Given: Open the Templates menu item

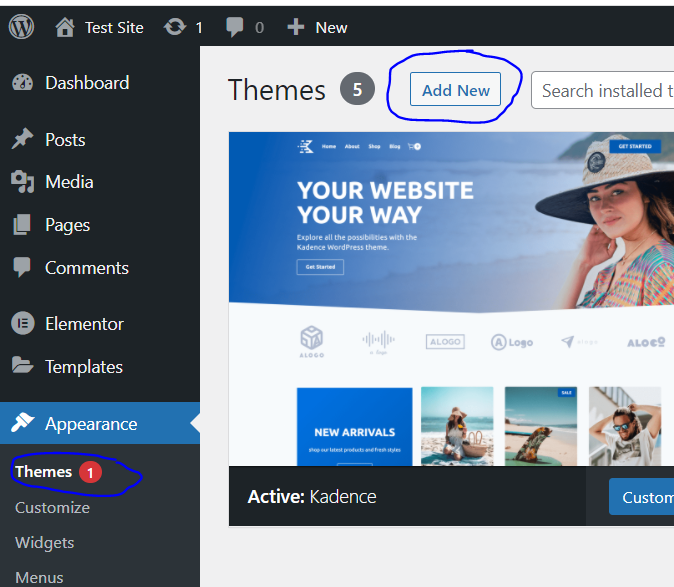Looking at the screenshot, I should point(84,367).
